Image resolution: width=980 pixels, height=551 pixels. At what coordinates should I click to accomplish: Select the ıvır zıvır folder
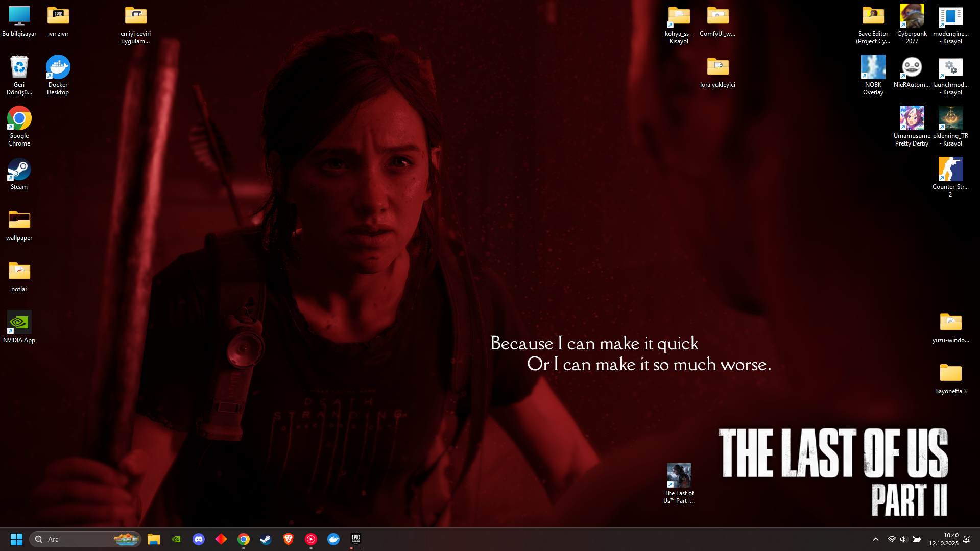(x=58, y=21)
